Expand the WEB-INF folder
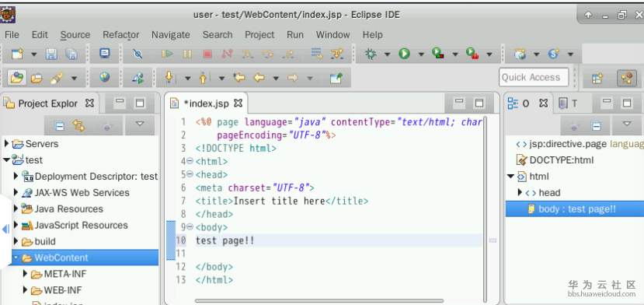Viewport: 644px width, 305px height. click(26, 290)
